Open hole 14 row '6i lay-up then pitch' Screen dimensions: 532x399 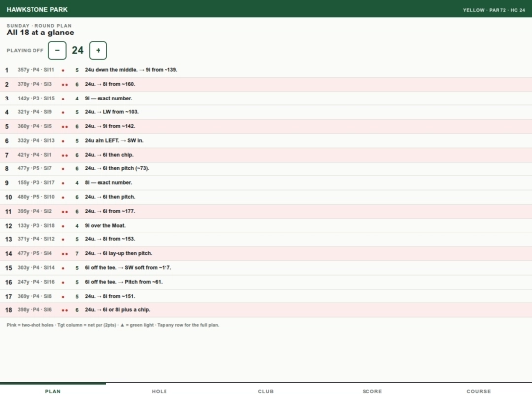pyautogui.click(x=266, y=253)
